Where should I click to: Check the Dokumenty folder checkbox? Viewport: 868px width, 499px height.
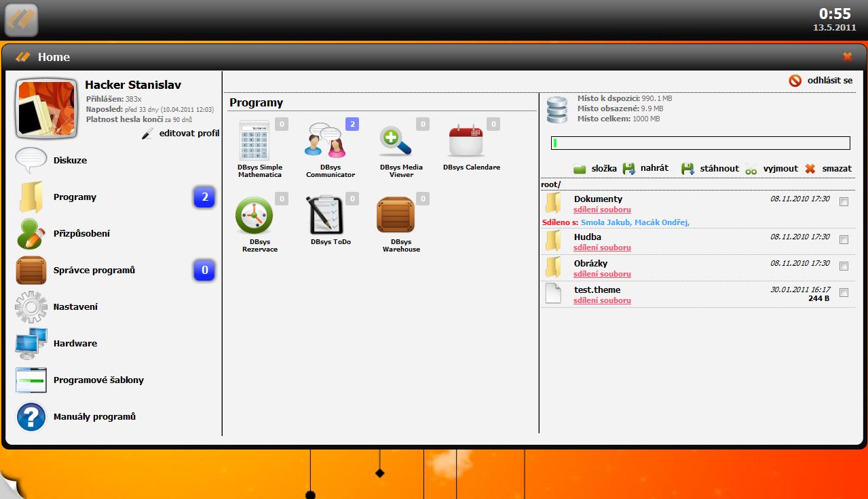(x=844, y=202)
